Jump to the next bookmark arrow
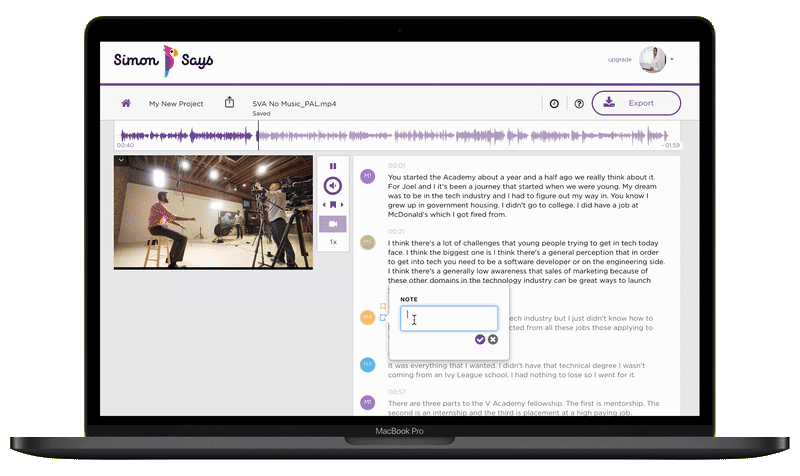This screenshot has width=800, height=476. pyautogui.click(x=342, y=205)
